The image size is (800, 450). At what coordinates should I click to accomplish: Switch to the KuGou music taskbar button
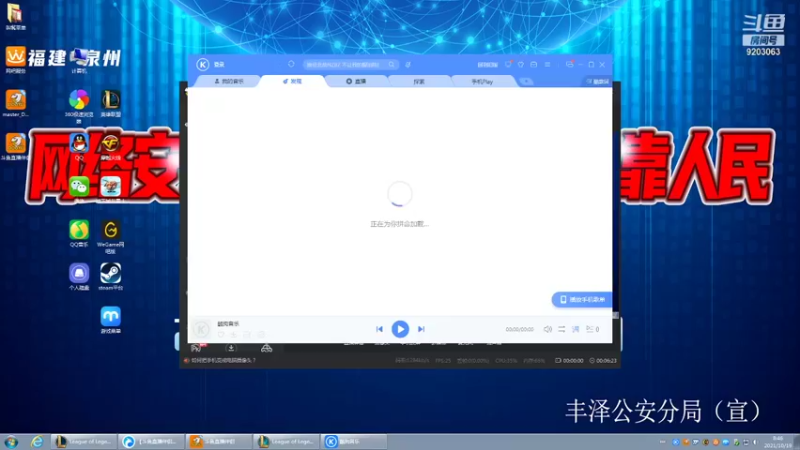pos(354,441)
